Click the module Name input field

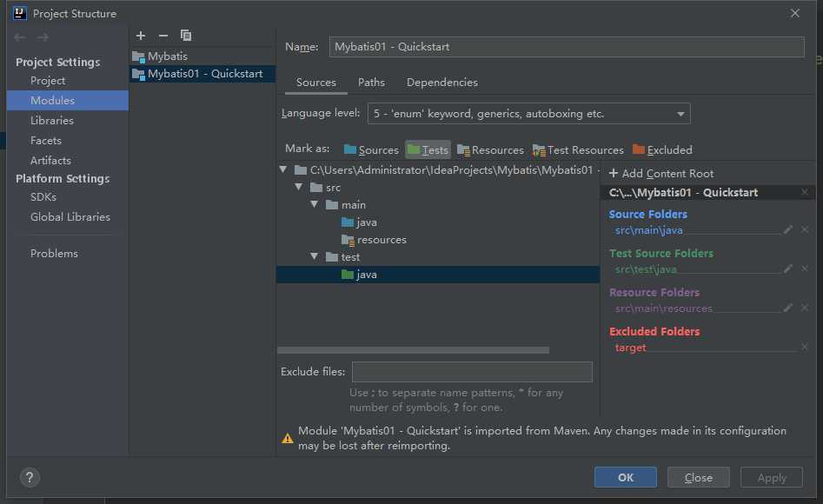tap(567, 47)
